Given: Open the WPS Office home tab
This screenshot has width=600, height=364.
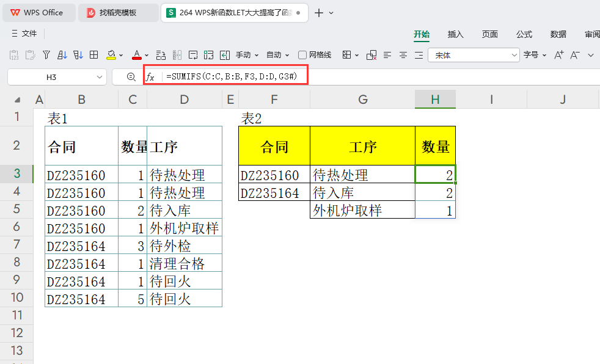Looking at the screenshot, I should pos(38,13).
